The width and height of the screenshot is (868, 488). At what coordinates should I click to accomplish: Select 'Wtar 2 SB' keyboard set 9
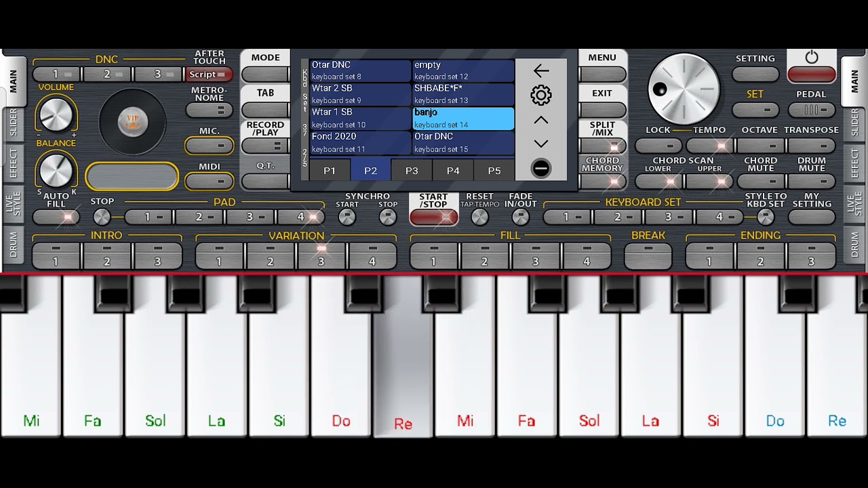360,94
